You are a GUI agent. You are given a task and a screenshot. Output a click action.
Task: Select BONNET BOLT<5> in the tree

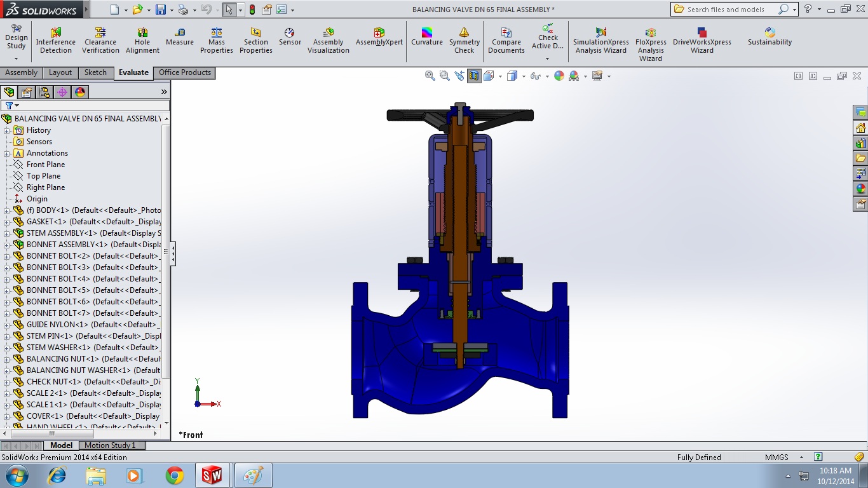pyautogui.click(x=57, y=290)
